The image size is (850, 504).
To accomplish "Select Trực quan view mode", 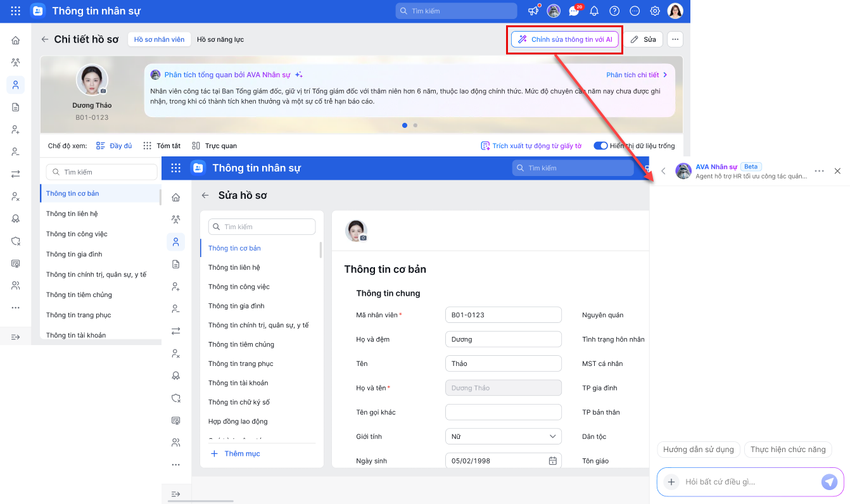I will coord(214,146).
